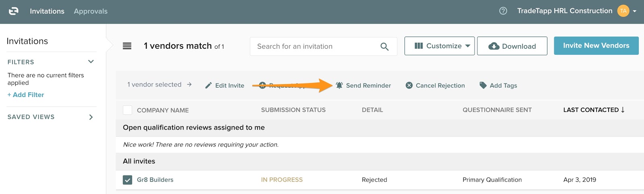Open the help question mark icon
This screenshot has height=194, width=644.
(x=503, y=11)
